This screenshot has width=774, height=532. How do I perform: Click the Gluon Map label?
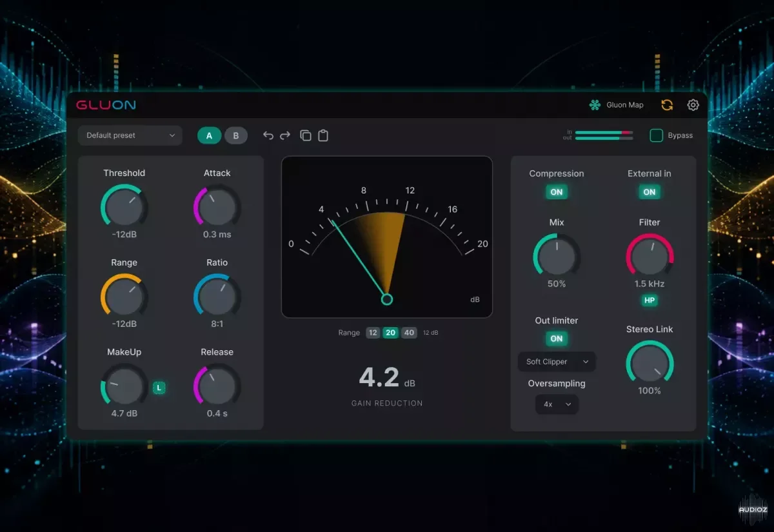pyautogui.click(x=625, y=105)
